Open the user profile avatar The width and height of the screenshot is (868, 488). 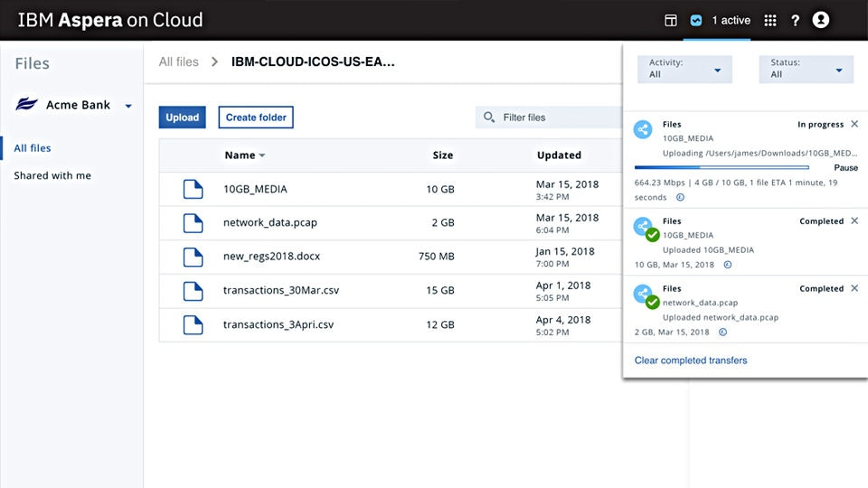821,20
